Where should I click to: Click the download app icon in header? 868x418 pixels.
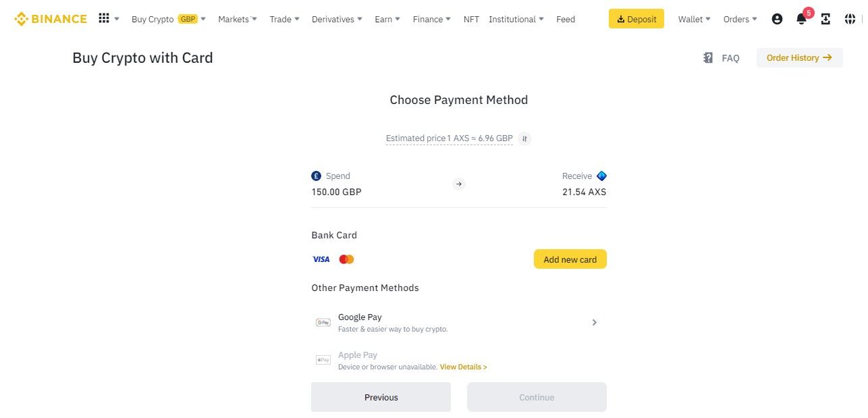click(825, 19)
